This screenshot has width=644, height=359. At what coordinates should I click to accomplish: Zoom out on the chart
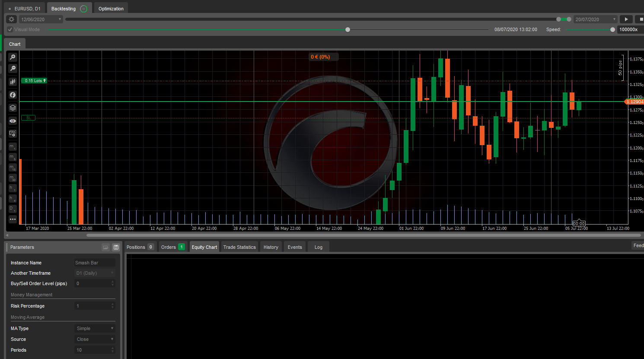pos(13,68)
